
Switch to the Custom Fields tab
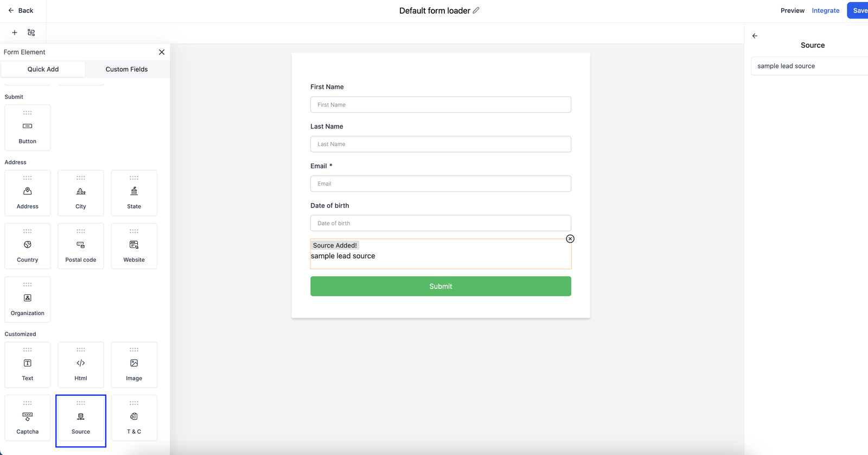pos(126,69)
